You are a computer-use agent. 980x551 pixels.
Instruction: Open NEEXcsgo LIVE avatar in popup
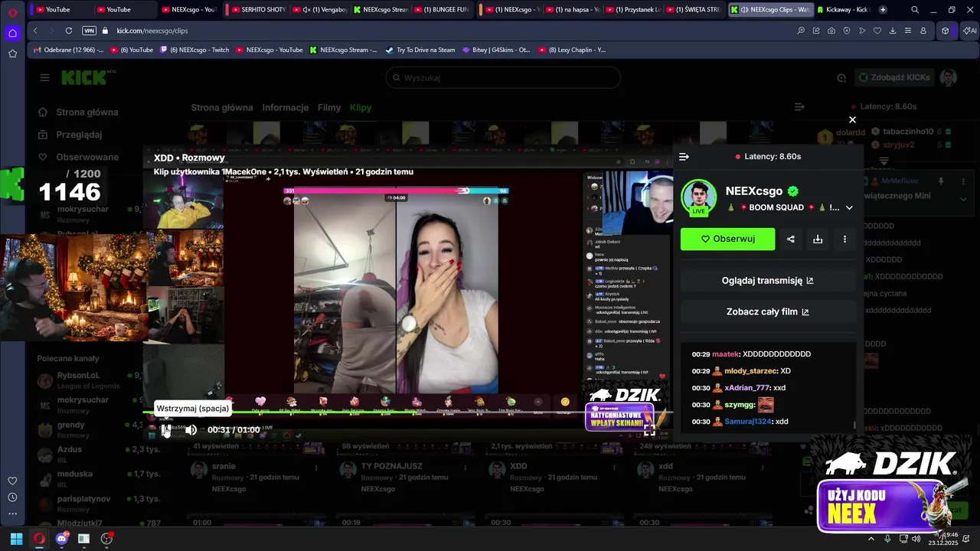coord(698,197)
